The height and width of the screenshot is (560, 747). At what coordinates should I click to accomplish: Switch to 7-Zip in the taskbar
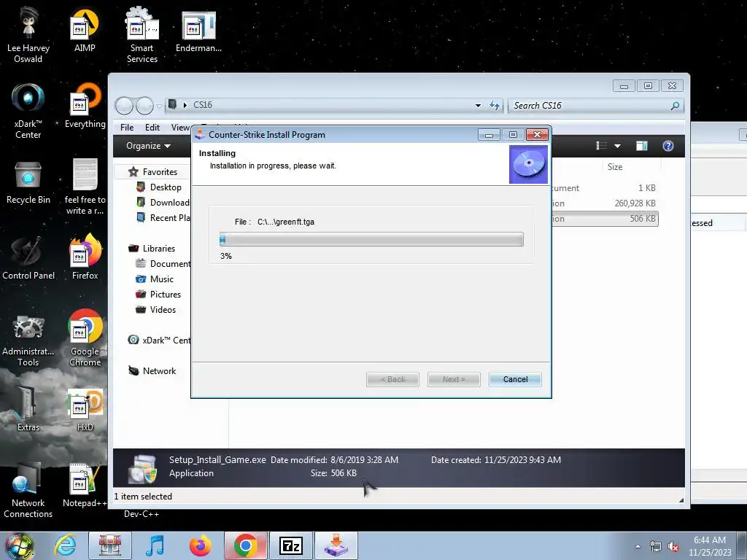pyautogui.click(x=291, y=545)
